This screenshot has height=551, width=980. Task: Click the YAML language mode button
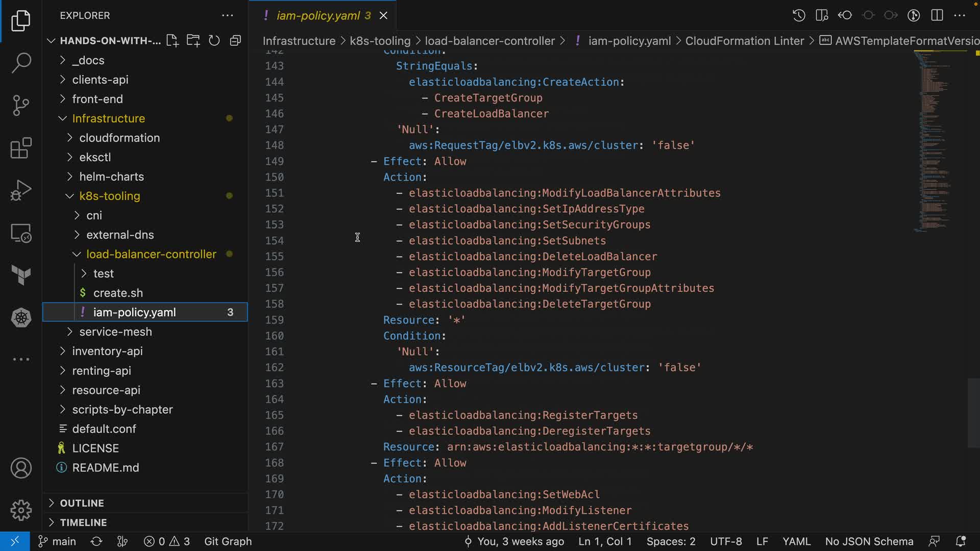click(x=796, y=541)
